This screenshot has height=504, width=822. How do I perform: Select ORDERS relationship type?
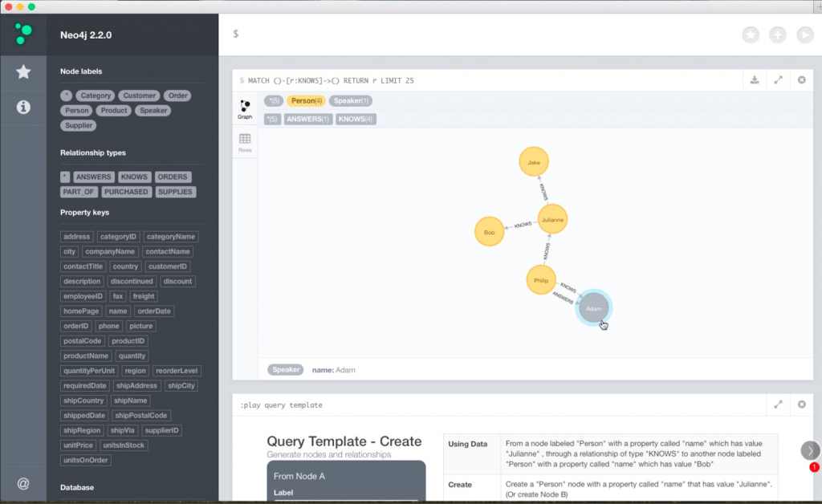tap(173, 177)
